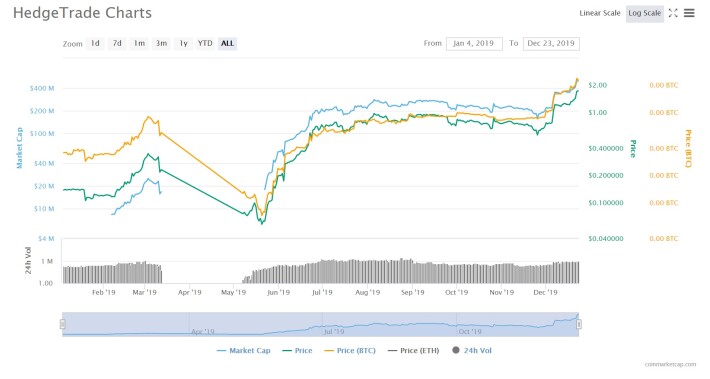
Task: Select the ALL zoom range
Action: [x=227, y=43]
